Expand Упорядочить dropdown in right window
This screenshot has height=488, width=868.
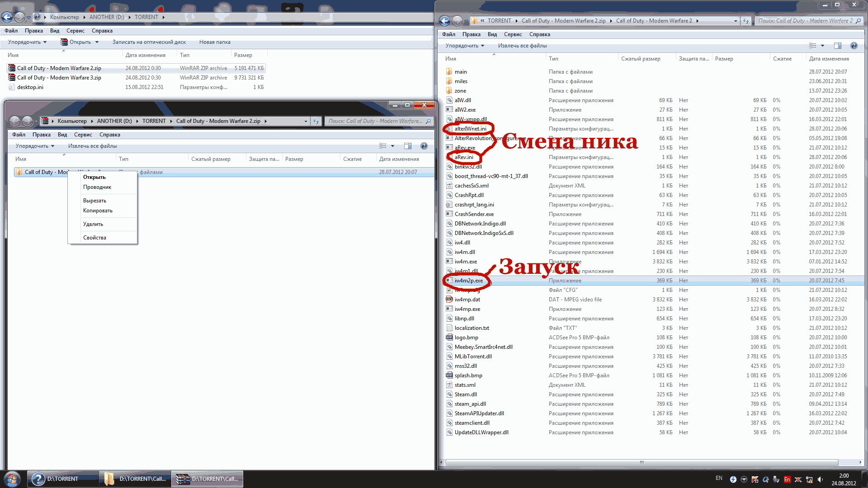(465, 46)
